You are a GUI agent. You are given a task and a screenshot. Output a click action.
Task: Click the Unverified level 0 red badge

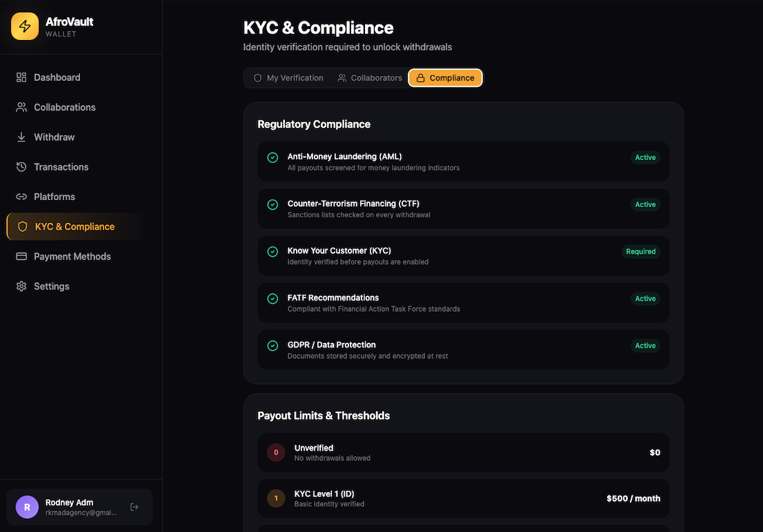click(x=276, y=453)
